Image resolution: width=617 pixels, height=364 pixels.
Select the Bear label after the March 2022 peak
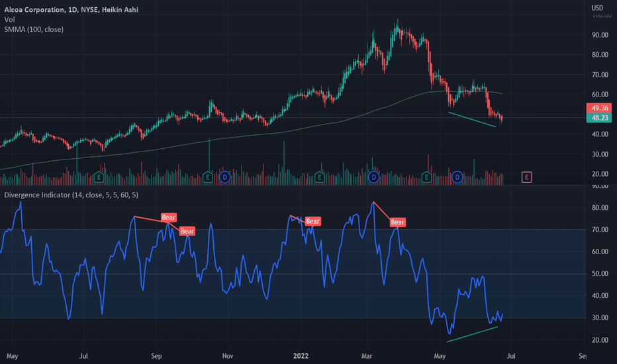coord(397,222)
